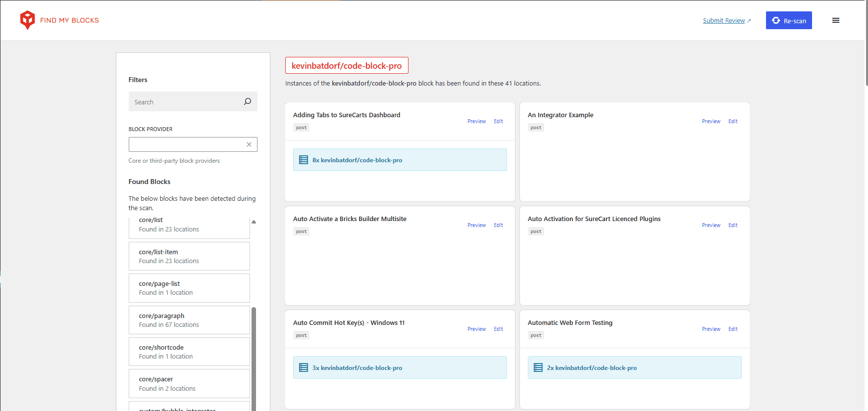Click the Auto Activate a Bricks Builder Multisite title
868x411 pixels.
point(350,219)
